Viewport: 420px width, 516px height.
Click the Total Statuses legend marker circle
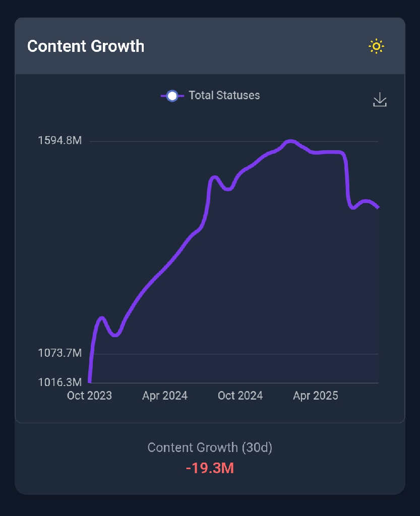pyautogui.click(x=172, y=96)
